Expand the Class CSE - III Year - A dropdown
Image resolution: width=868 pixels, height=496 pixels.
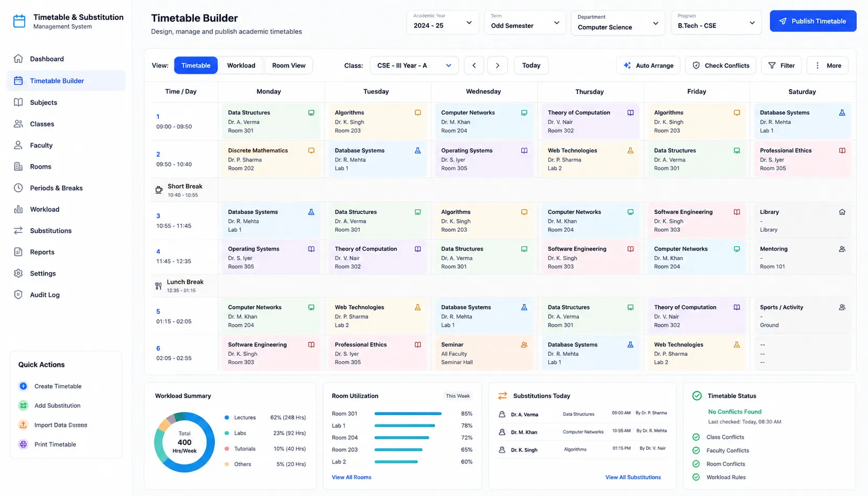pos(414,65)
